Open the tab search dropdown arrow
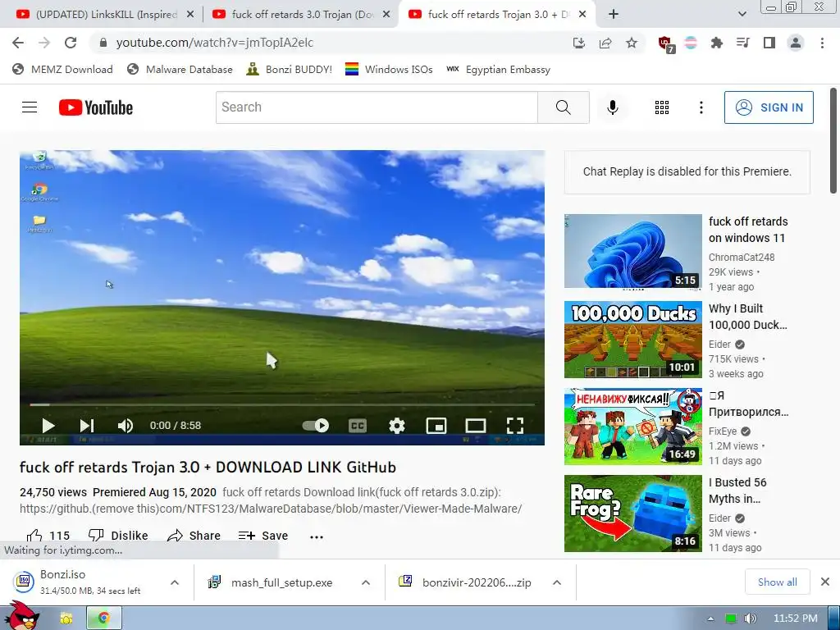Image resolution: width=840 pixels, height=630 pixels. [x=742, y=15]
